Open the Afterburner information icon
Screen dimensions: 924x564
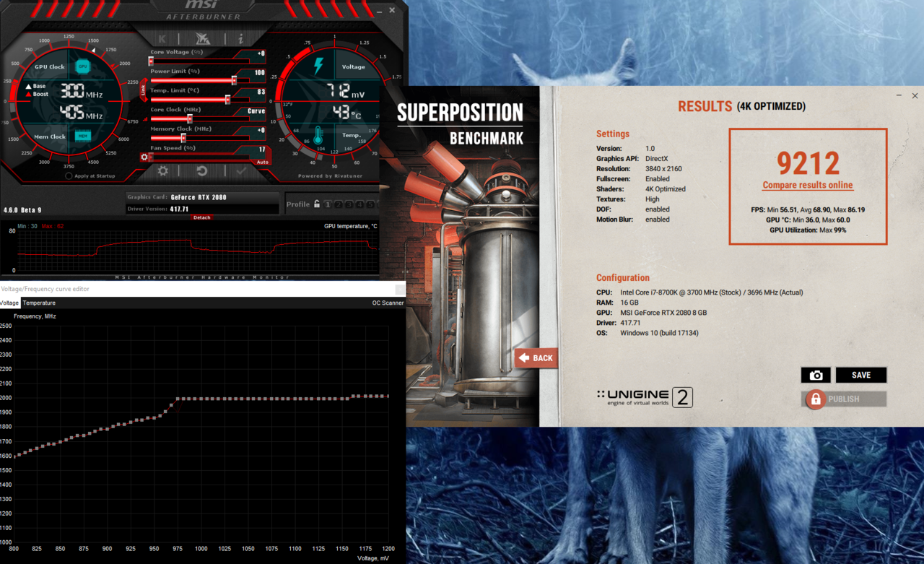pyautogui.click(x=241, y=38)
